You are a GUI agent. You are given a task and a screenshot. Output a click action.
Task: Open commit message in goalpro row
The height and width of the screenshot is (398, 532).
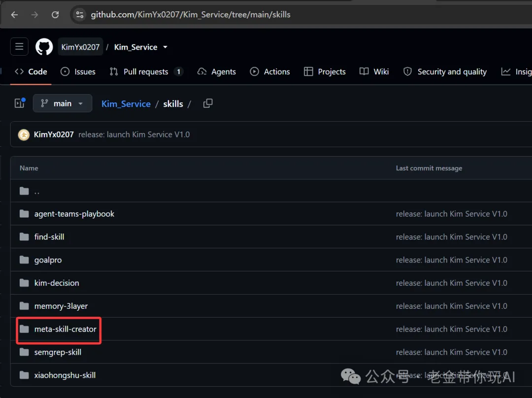(x=452, y=260)
